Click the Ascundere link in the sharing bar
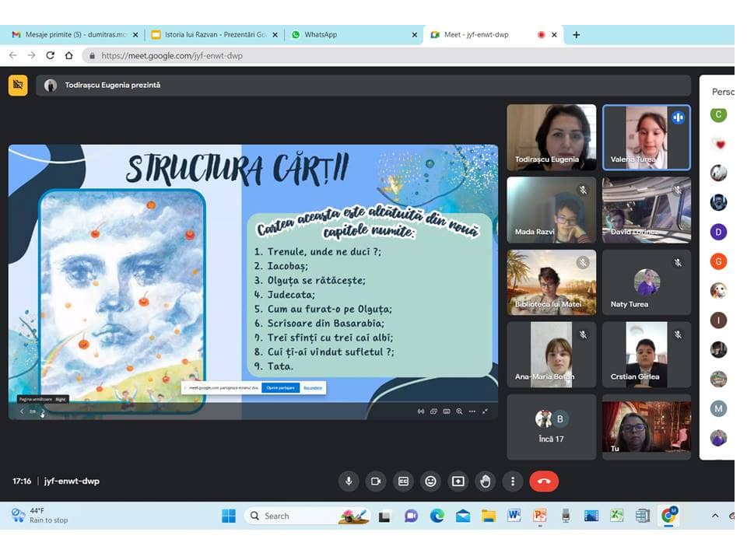The image size is (747, 560). (x=313, y=387)
